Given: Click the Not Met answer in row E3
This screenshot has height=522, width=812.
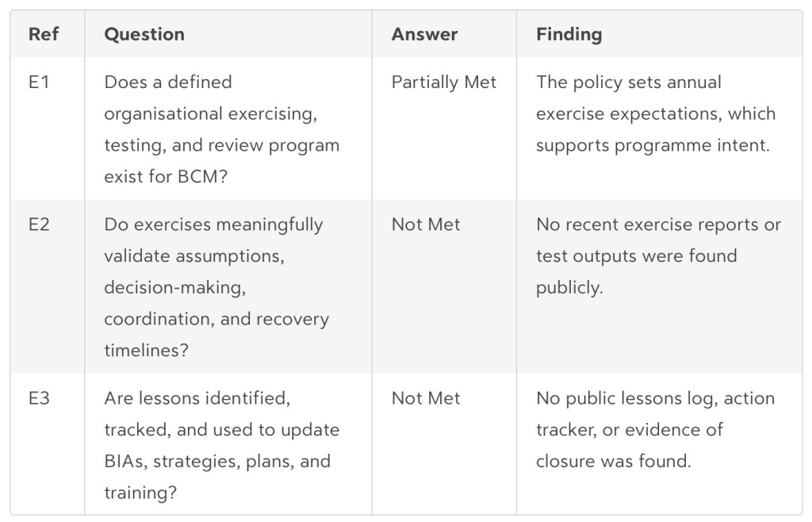Looking at the screenshot, I should click(426, 398).
